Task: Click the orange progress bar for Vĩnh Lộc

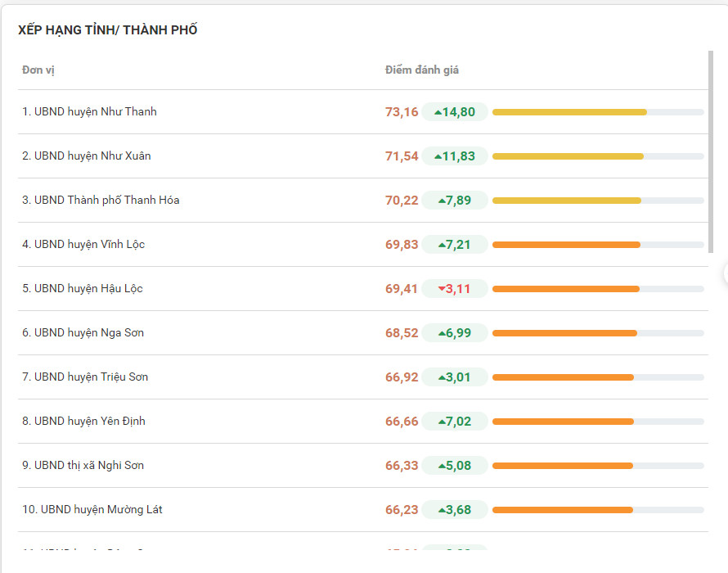Action: (566, 245)
